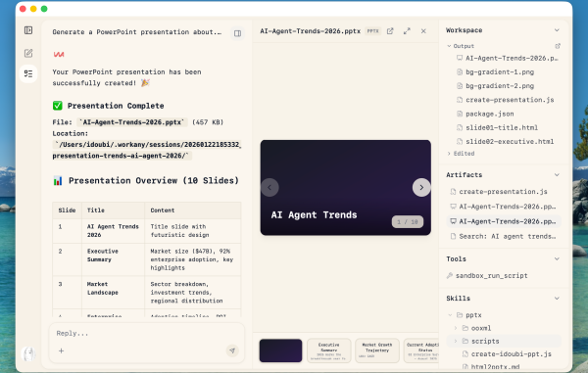This screenshot has width=588, height=373.
Task: Open bg-gradient-1.png in Workspace
Action: click(x=499, y=71)
